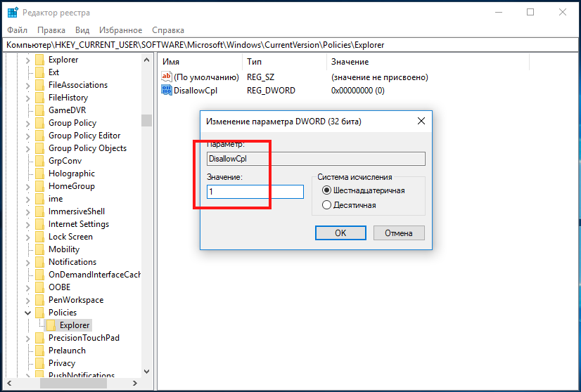Expand the Internet Settings node
Viewport: 581px width, 392px height.
tap(28, 224)
